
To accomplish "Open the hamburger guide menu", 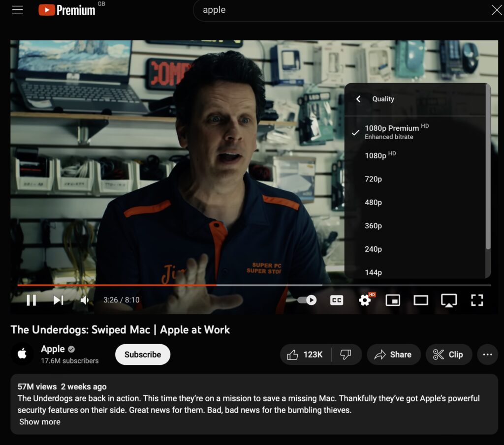I will [17, 10].
